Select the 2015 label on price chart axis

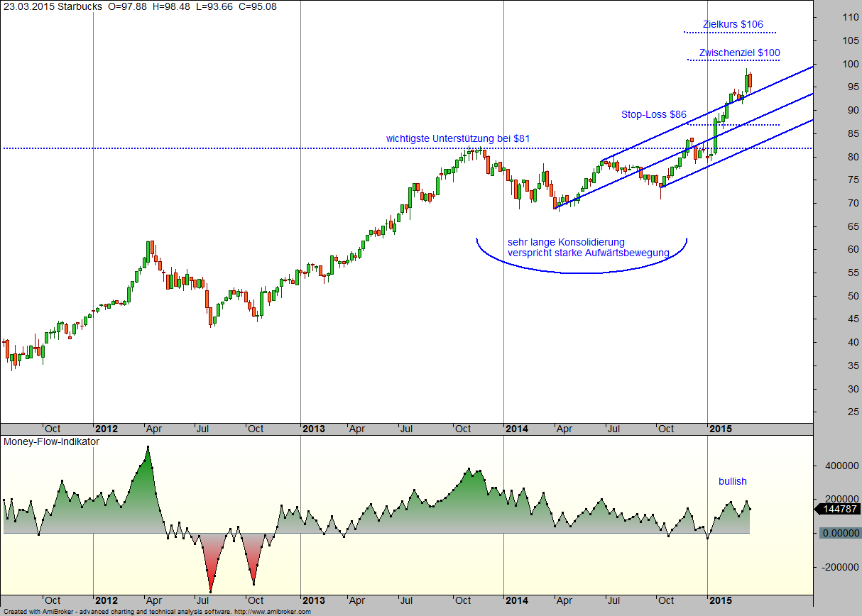[721, 429]
